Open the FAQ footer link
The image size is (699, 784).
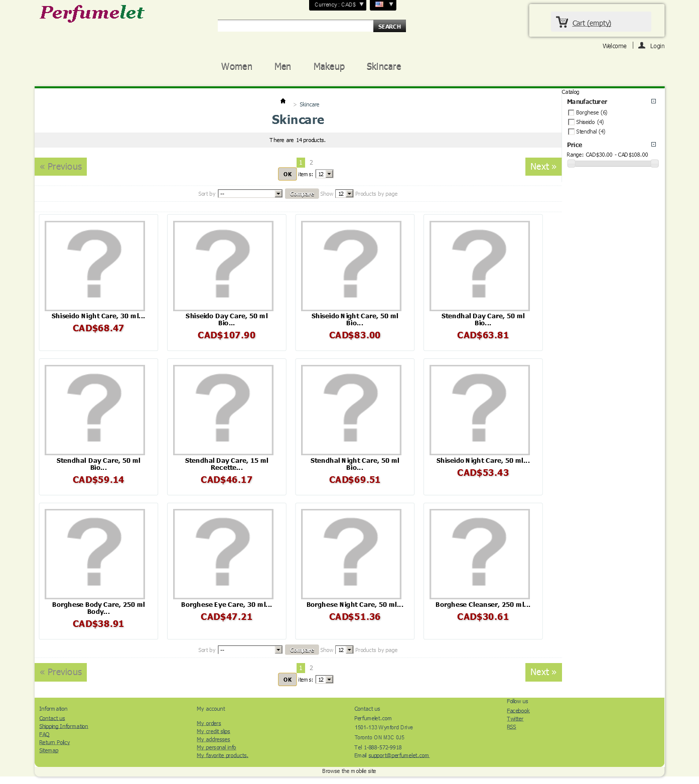coord(44,734)
